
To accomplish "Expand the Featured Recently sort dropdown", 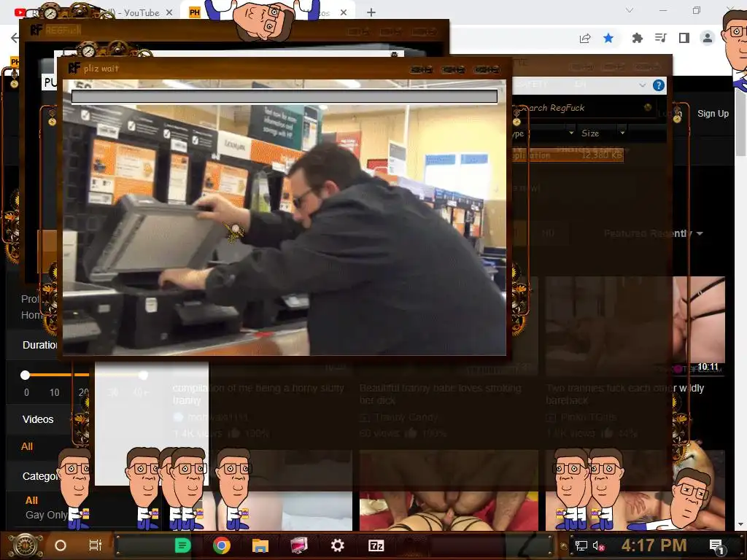I will click(x=653, y=233).
